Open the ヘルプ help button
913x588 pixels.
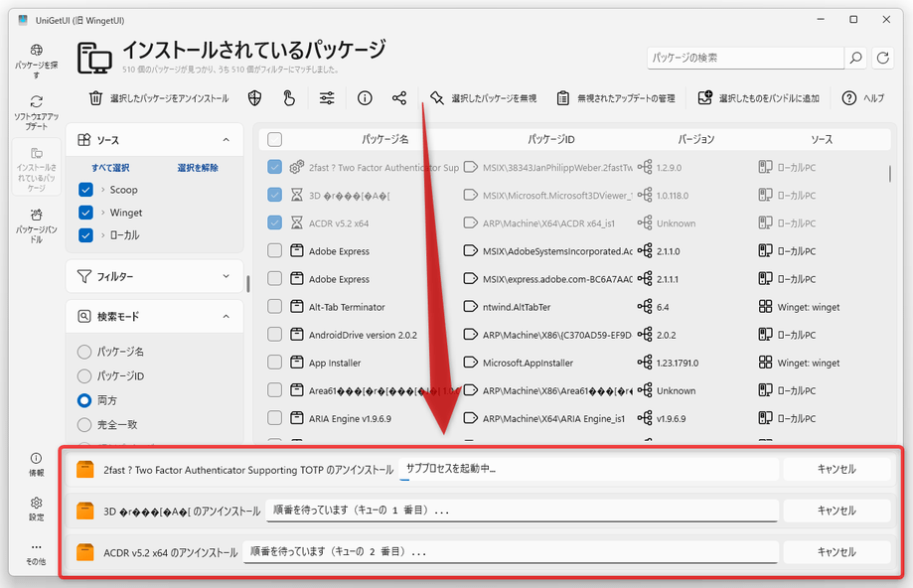[863, 98]
